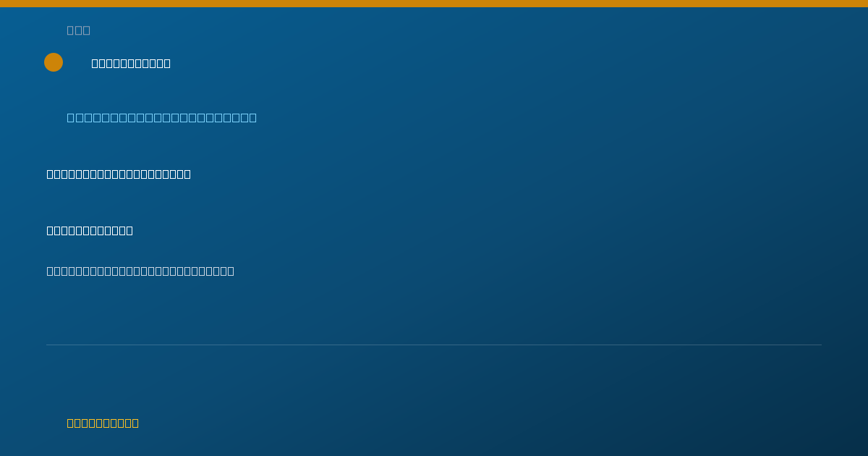Click the orange bar across the top
868x456 pixels.
coord(434,4)
